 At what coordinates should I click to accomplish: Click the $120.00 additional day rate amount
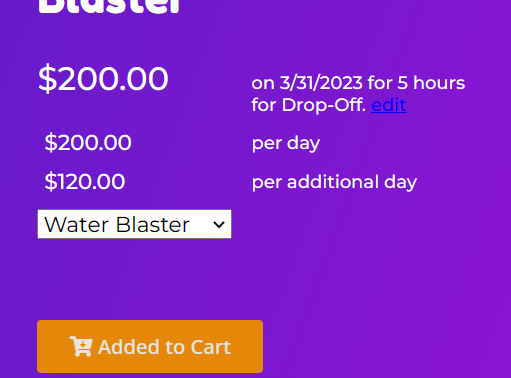85,182
